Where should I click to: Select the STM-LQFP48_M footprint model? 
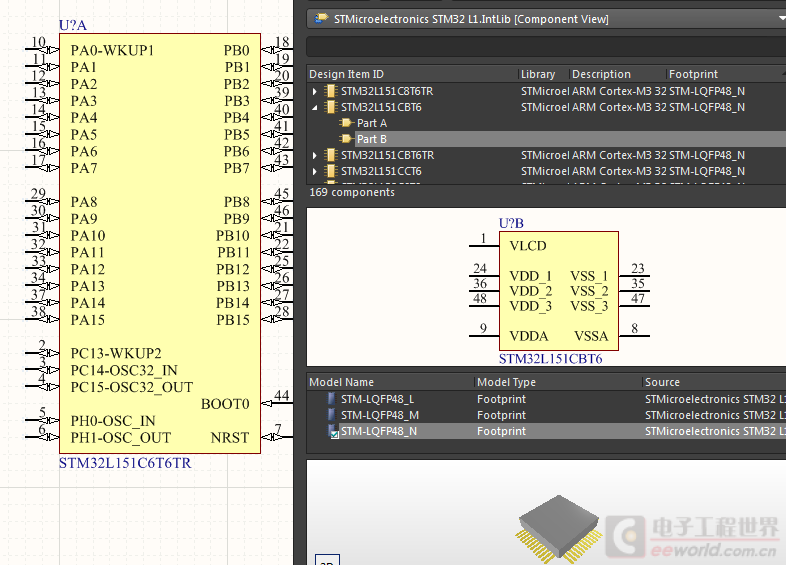(379, 415)
